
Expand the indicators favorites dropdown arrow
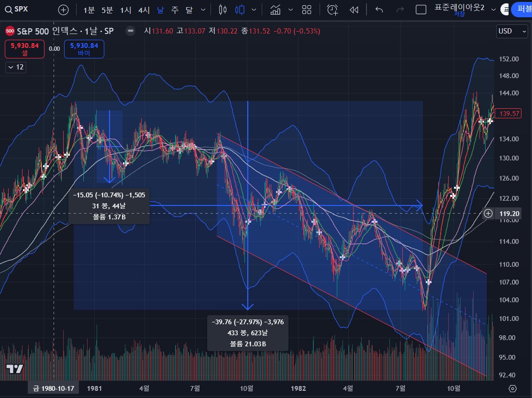290,10
